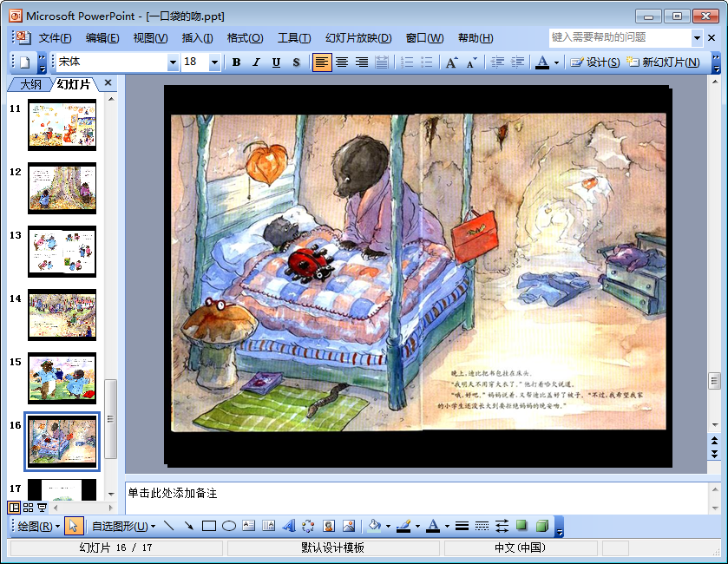The width and height of the screenshot is (728, 564).
Task: Decrease the indent level
Action: pyautogui.click(x=497, y=62)
